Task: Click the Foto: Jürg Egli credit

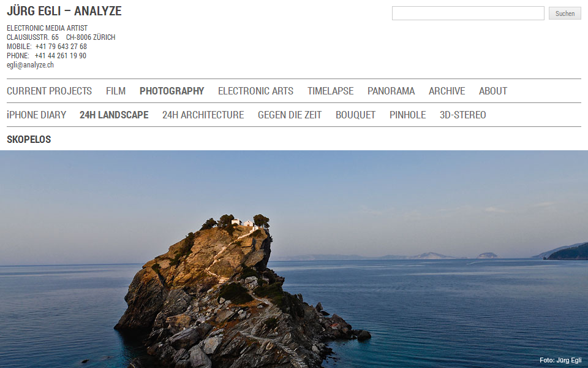Action: tap(560, 361)
